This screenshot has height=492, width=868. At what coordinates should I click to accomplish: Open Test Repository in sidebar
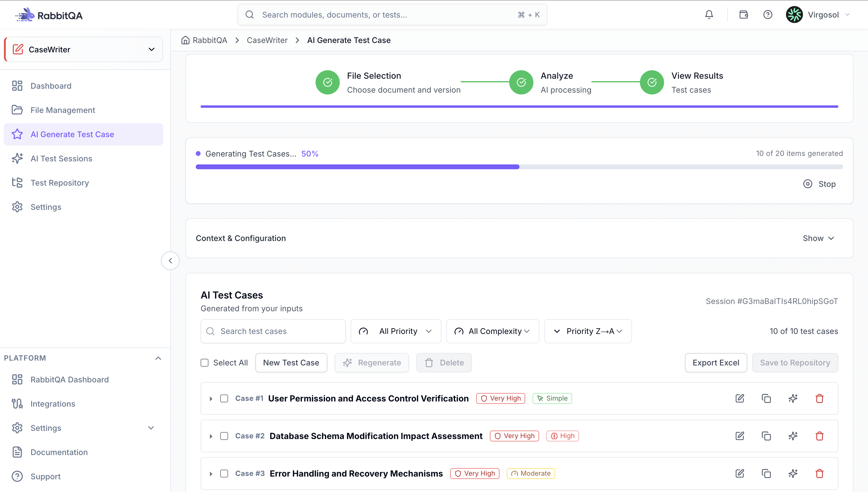tap(84, 183)
